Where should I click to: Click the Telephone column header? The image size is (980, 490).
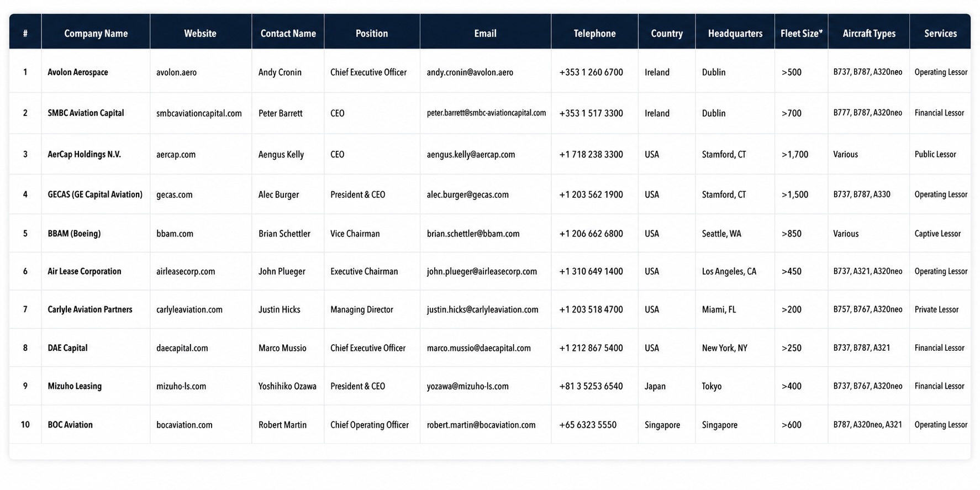tap(594, 33)
